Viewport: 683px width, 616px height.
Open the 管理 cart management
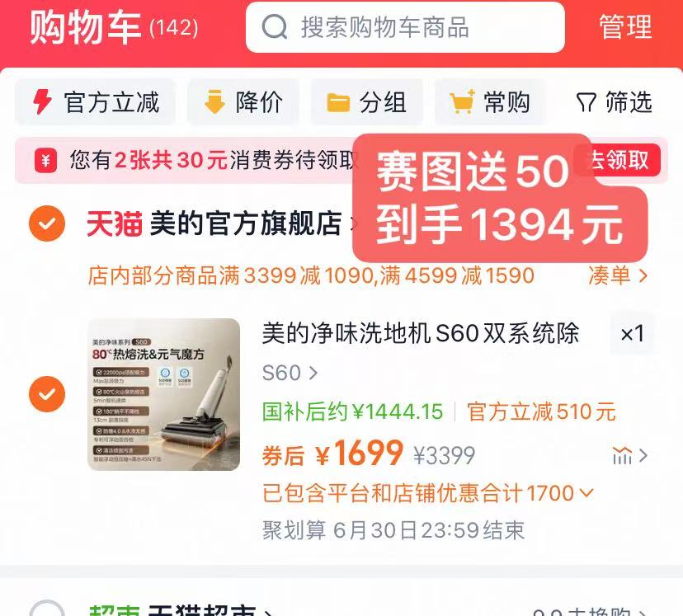click(x=625, y=27)
